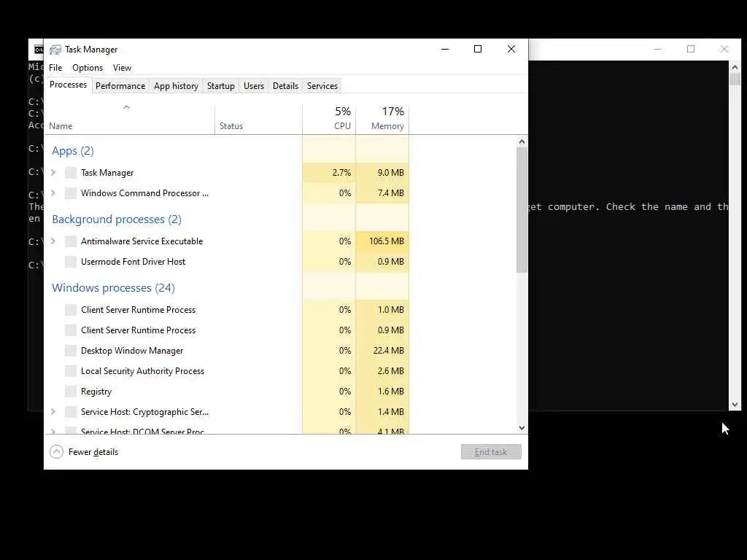
Task: Minimize the Task Manager window
Action: click(445, 49)
